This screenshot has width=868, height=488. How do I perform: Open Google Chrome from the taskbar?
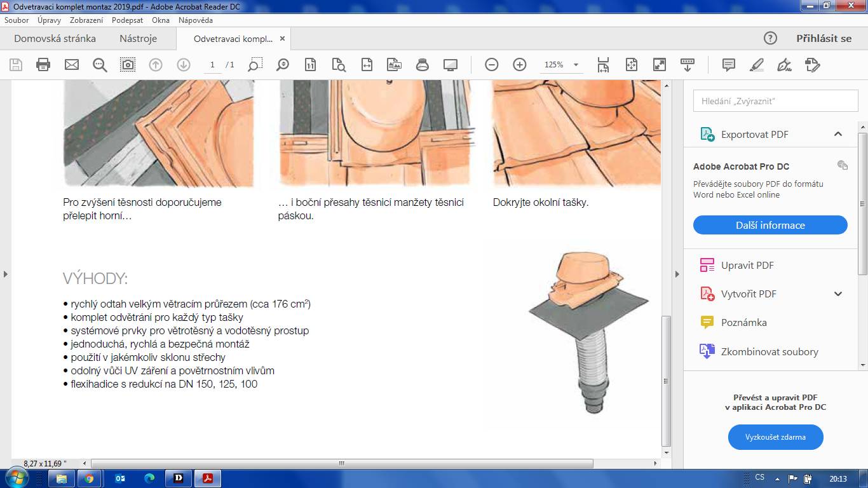88,478
